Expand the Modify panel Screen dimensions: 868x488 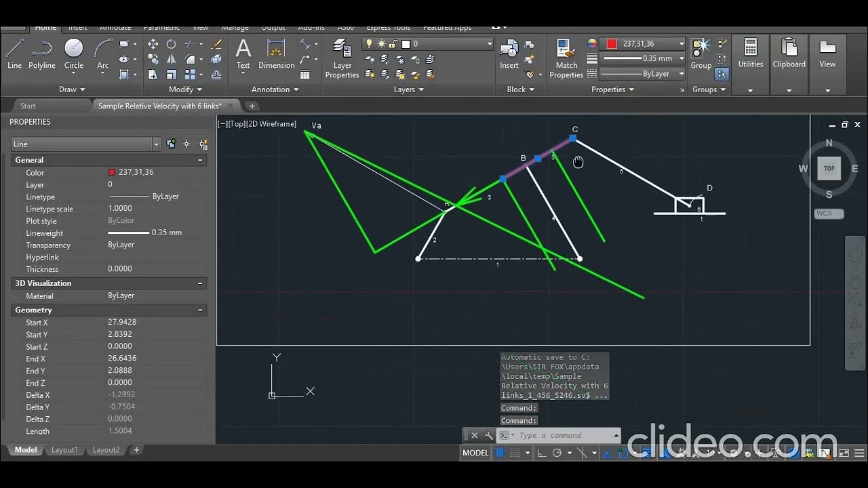(x=185, y=89)
